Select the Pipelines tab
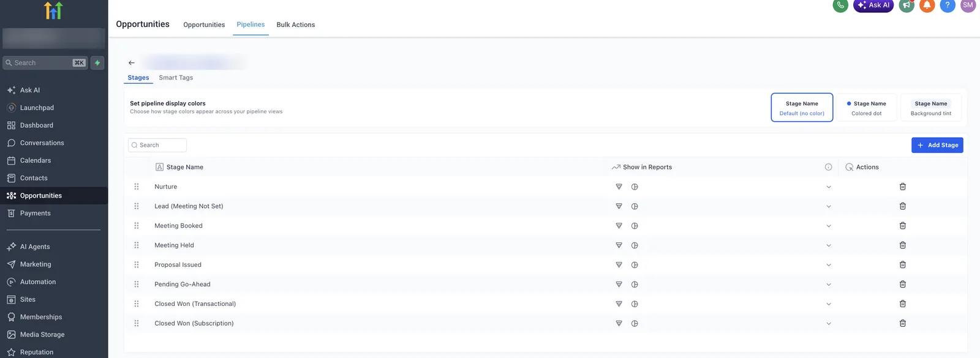 (x=251, y=24)
